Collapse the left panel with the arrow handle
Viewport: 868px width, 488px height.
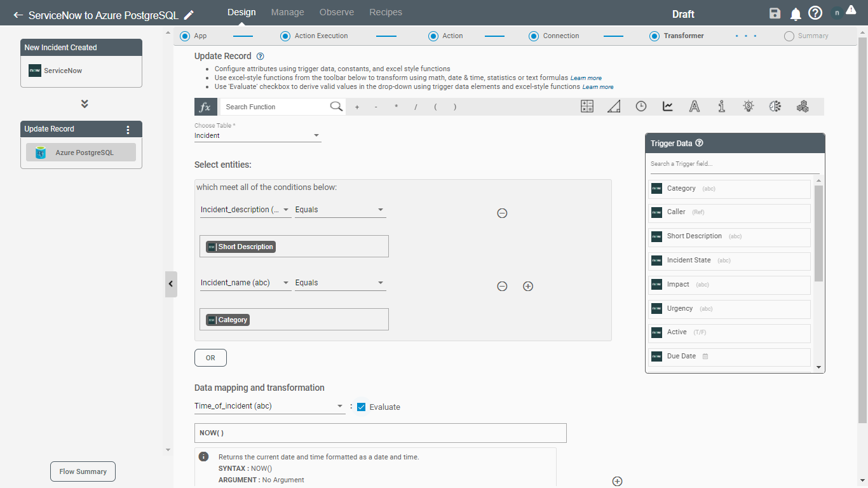click(x=170, y=284)
